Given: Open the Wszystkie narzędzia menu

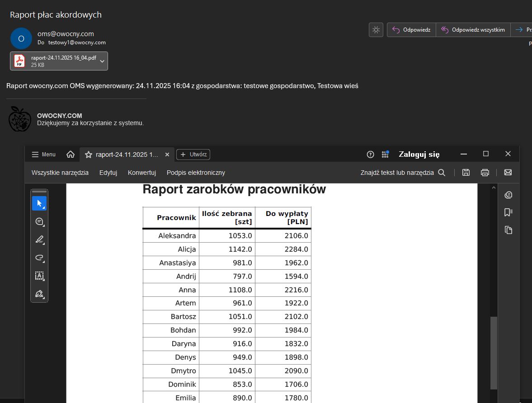Looking at the screenshot, I should coord(60,173).
